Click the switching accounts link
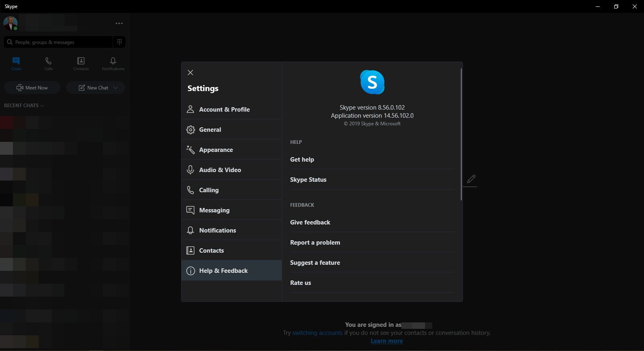This screenshot has width=644, height=351. (x=317, y=333)
